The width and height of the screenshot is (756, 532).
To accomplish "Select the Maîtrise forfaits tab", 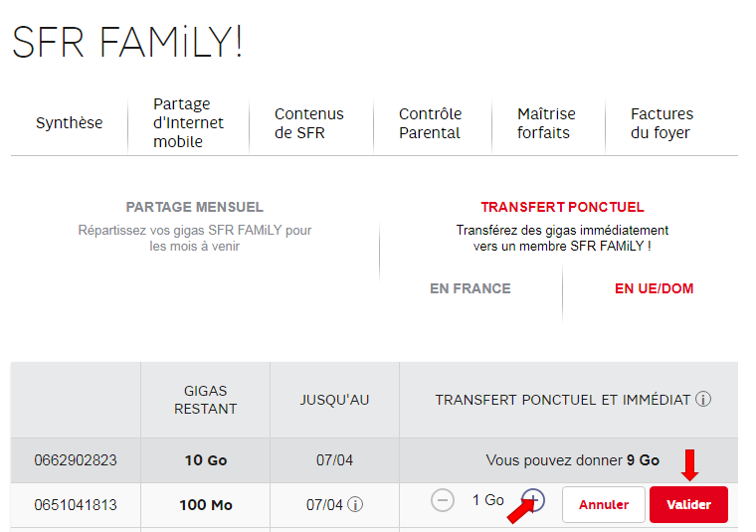I will 546,123.
